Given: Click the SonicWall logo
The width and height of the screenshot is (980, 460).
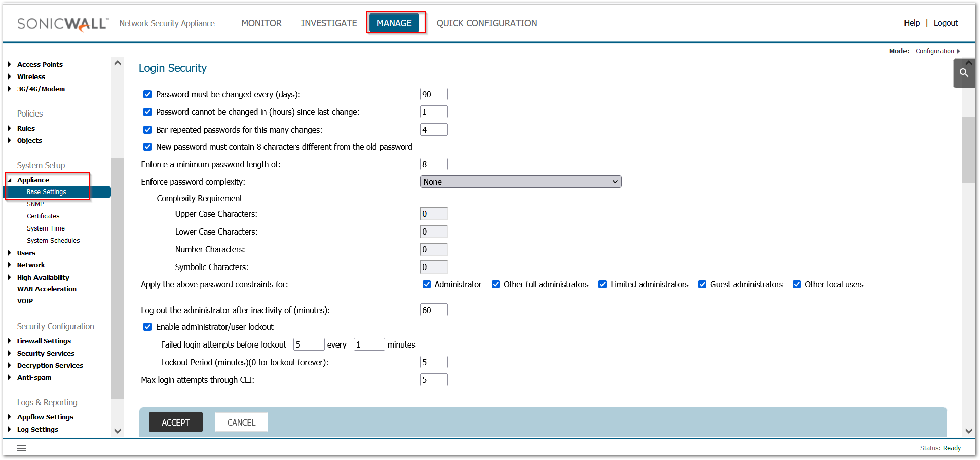Looking at the screenshot, I should tap(62, 23).
